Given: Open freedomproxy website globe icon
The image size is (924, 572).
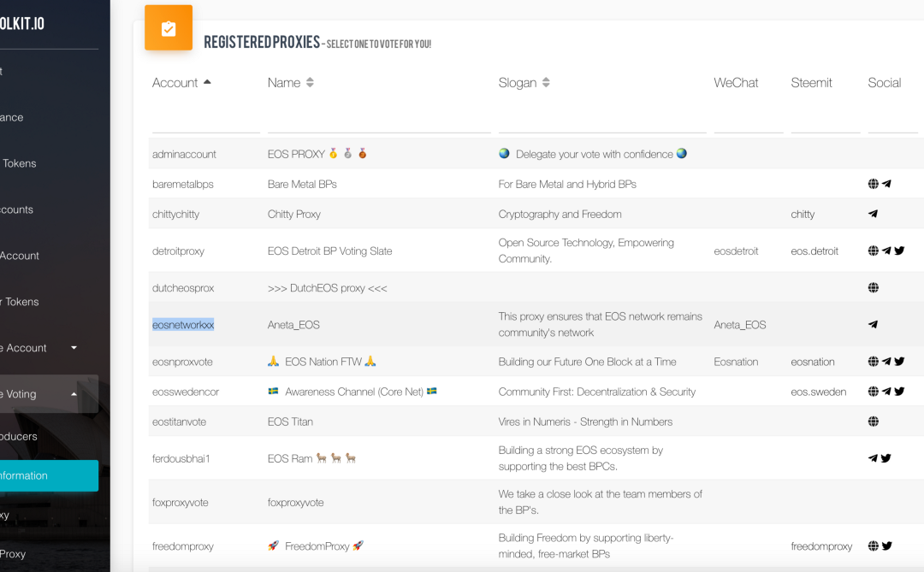Looking at the screenshot, I should (873, 546).
